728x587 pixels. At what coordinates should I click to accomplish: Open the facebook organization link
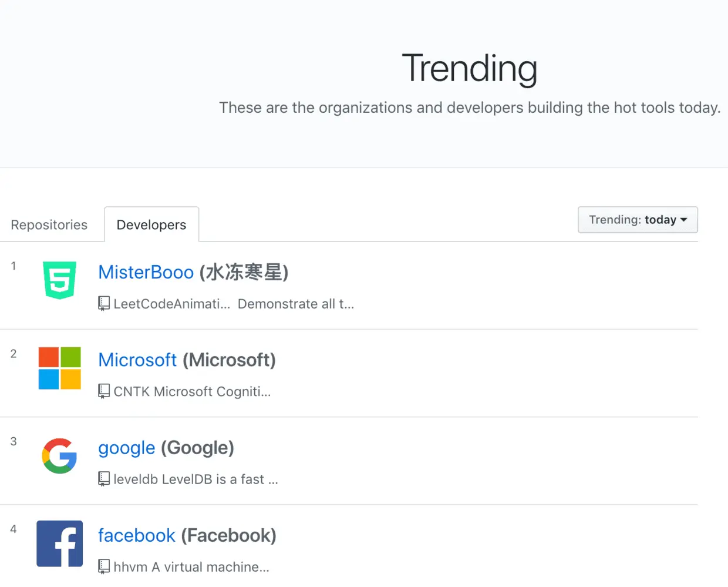[136, 535]
